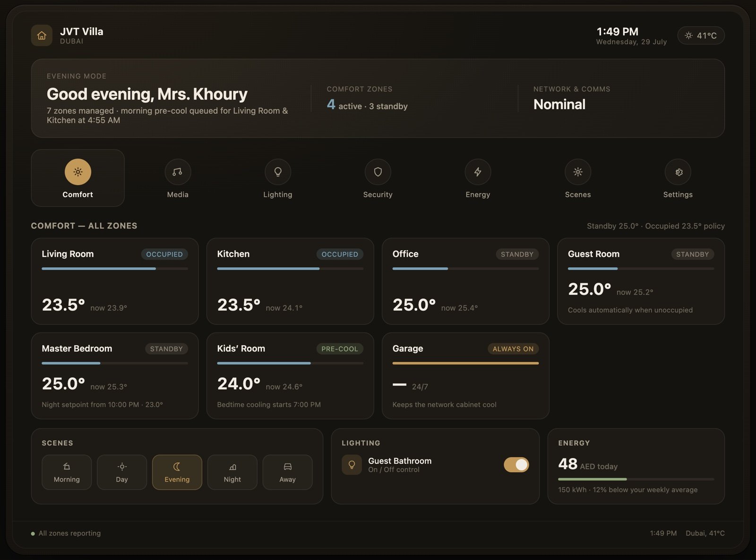
Task: Click the JVT Villa home icon
Action: [42, 35]
